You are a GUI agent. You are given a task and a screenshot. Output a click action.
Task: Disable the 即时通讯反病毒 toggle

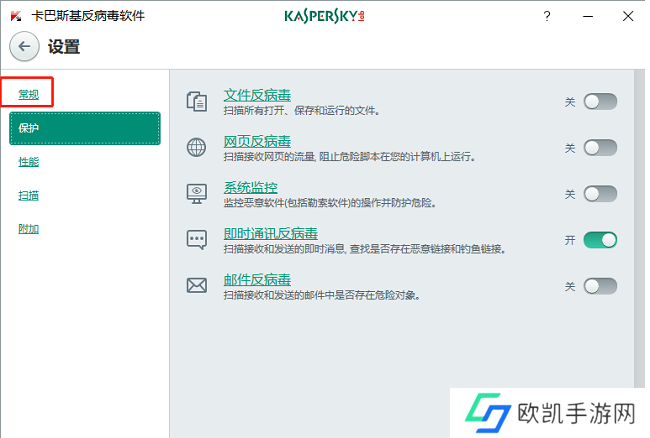(x=600, y=240)
